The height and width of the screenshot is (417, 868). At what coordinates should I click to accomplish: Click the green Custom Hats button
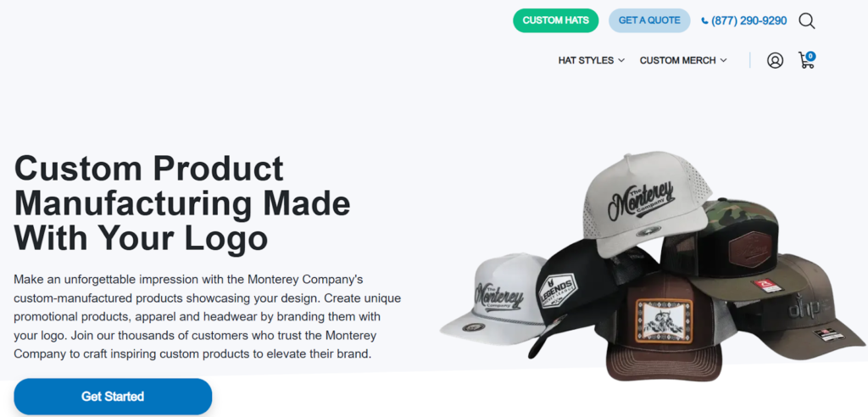click(555, 20)
